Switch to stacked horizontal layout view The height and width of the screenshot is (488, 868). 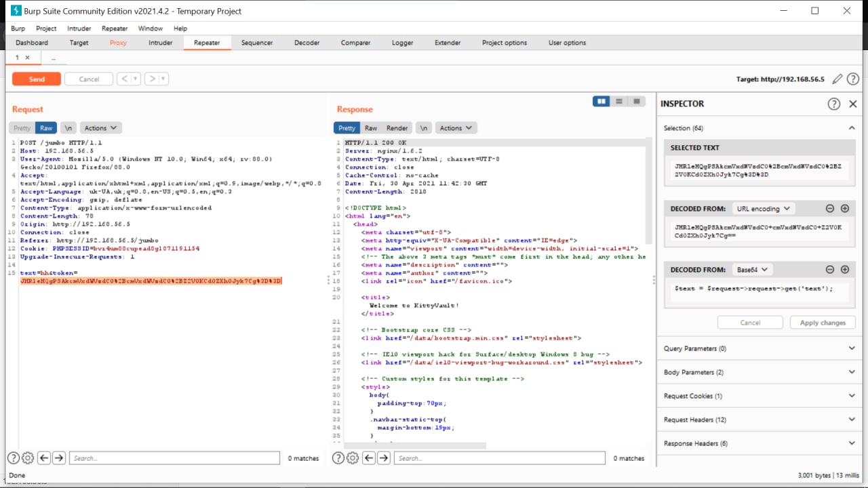pos(618,101)
